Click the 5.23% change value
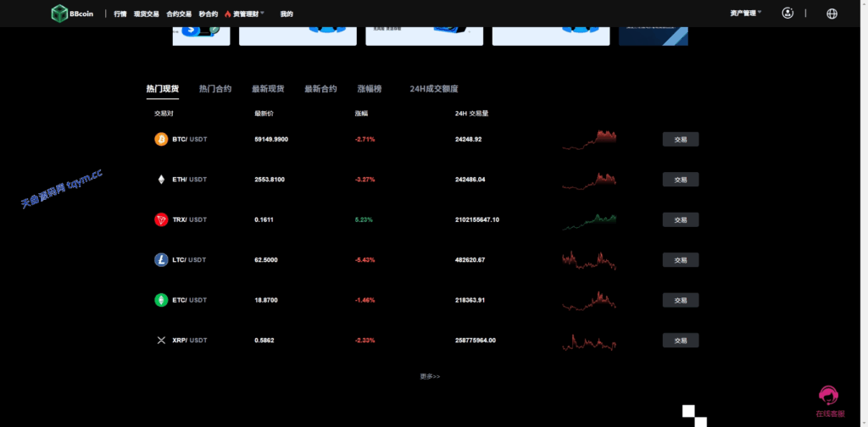This screenshot has height=427, width=868. [x=364, y=219]
